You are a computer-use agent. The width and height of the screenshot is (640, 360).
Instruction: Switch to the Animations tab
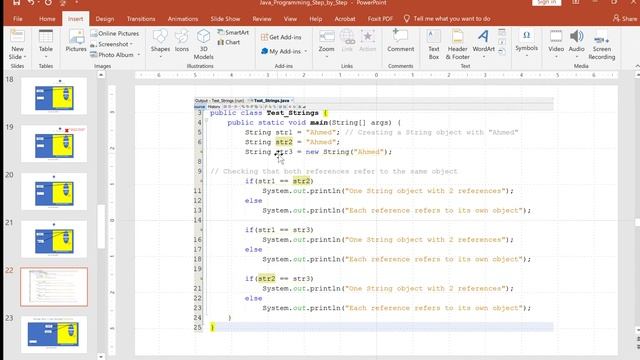(x=182, y=19)
